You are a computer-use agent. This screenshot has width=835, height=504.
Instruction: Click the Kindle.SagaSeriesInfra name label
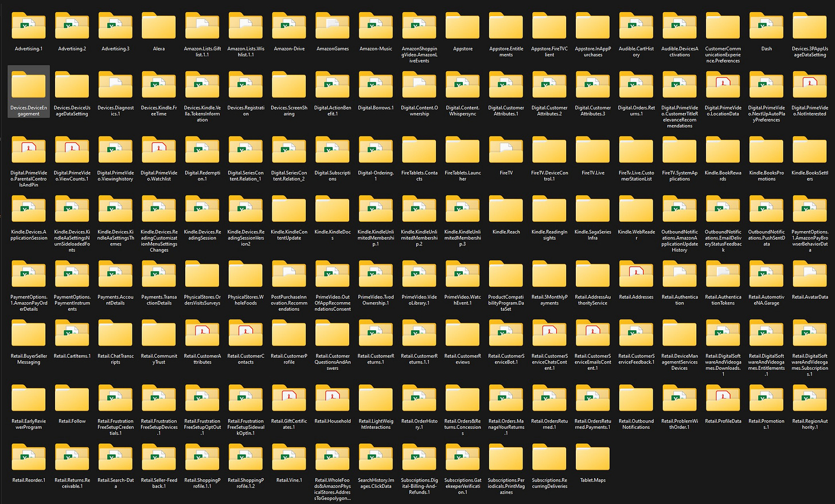point(593,235)
